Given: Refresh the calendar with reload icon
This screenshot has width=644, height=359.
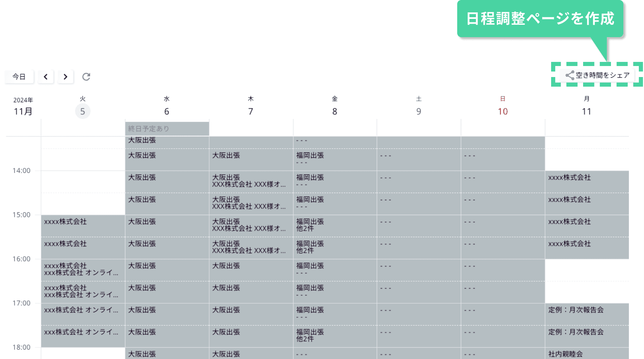Looking at the screenshot, I should (x=86, y=77).
